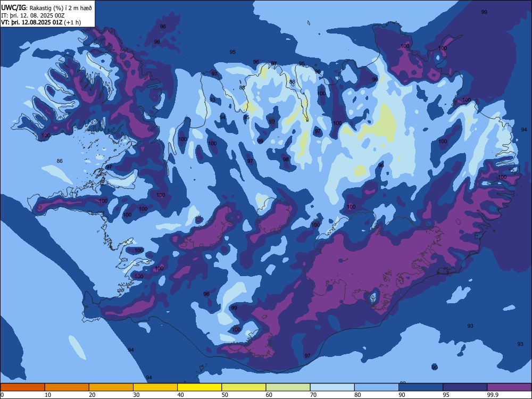Click the legend tick label '20'
The image size is (532, 399).
(x=92, y=395)
